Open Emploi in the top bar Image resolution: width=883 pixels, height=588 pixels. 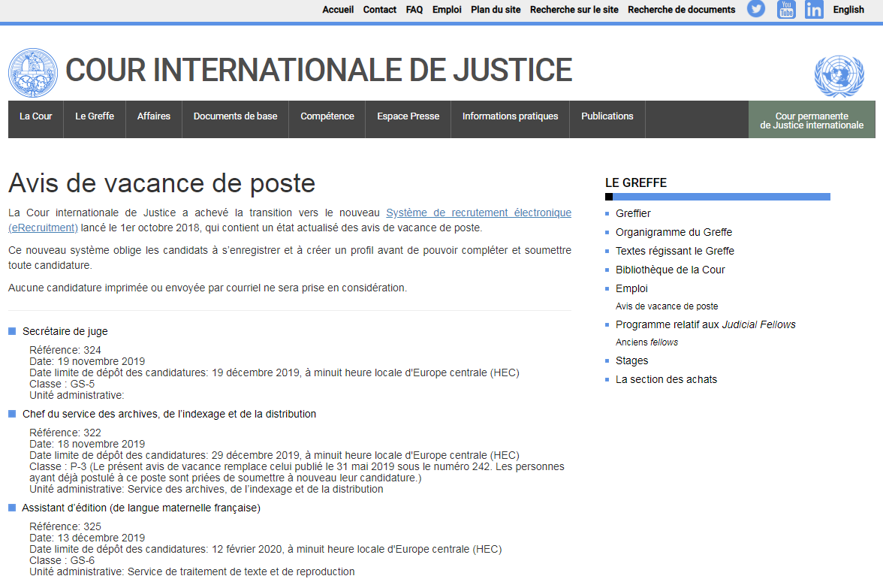click(447, 10)
